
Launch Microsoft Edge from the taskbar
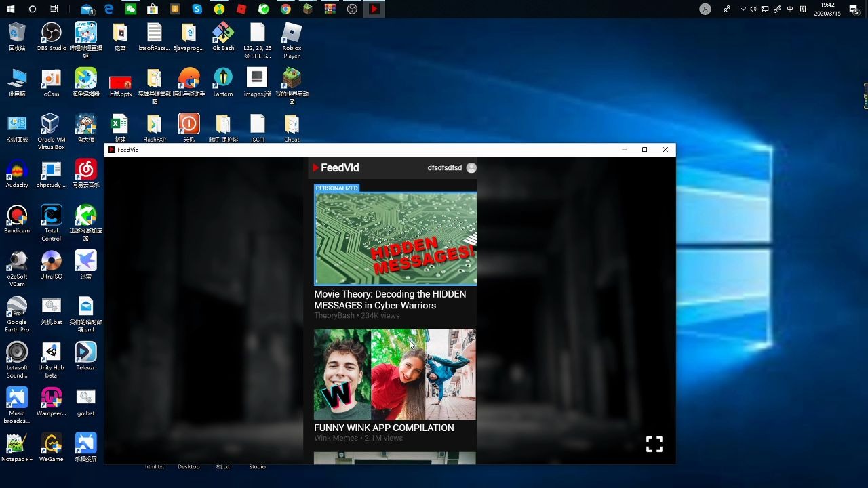click(108, 9)
